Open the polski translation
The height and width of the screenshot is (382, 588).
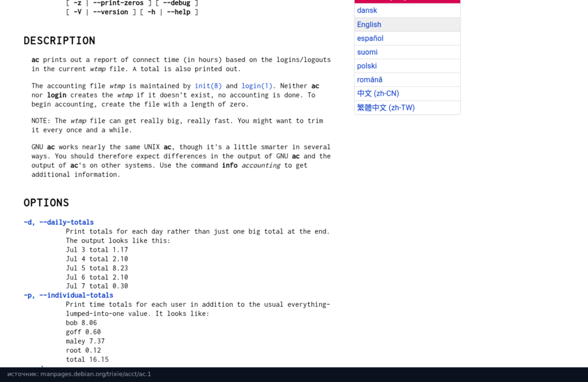[x=367, y=66]
